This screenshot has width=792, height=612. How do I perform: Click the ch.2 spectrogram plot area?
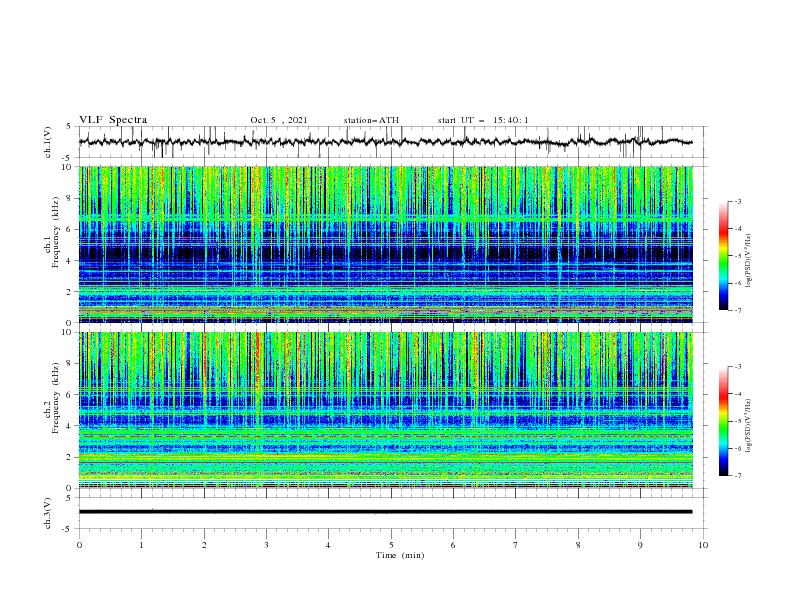coord(386,410)
